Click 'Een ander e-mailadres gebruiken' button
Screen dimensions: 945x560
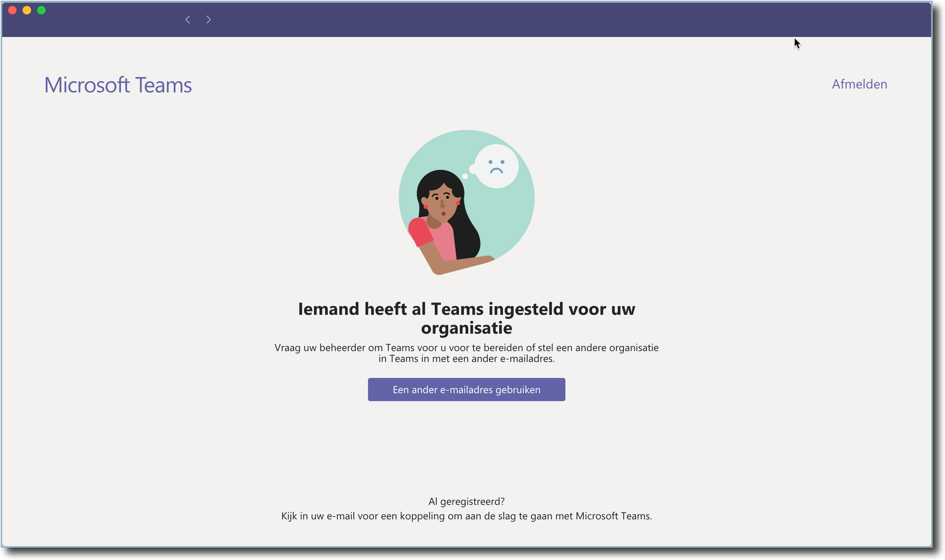(466, 390)
